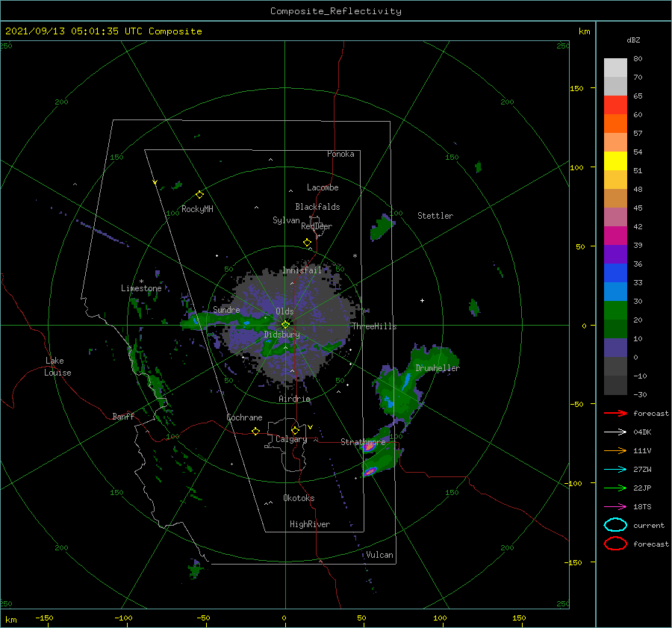The height and width of the screenshot is (628, 672).
Task: Select the magenta 42-39 dBZ swatch
Action: (x=615, y=235)
